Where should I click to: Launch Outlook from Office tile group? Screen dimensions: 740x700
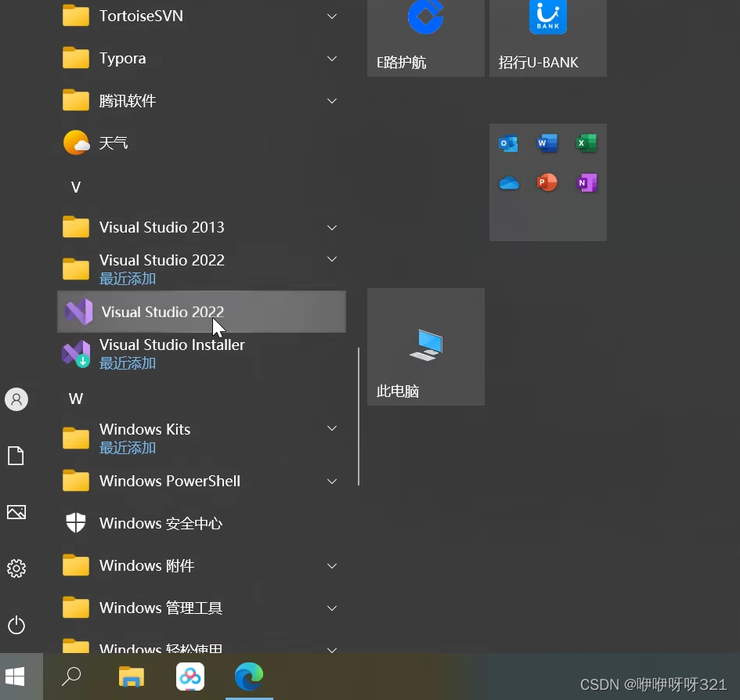(x=509, y=143)
